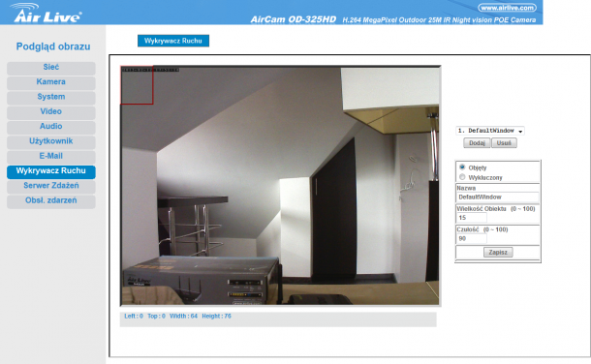Open Serwer Zdażeń menu item
This screenshot has width=591, height=364.
tap(51, 186)
